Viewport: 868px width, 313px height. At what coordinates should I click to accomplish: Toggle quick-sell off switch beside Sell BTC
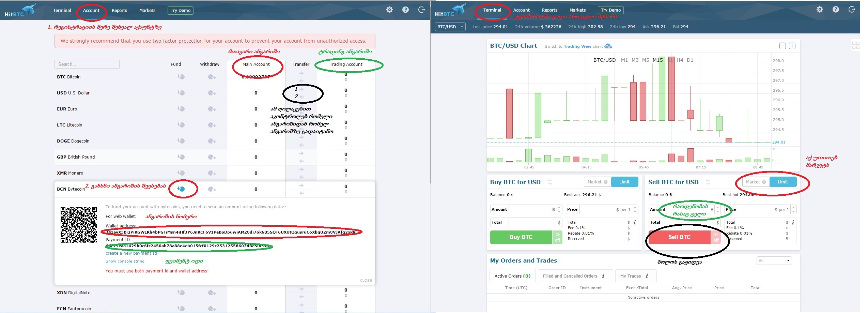tap(716, 237)
